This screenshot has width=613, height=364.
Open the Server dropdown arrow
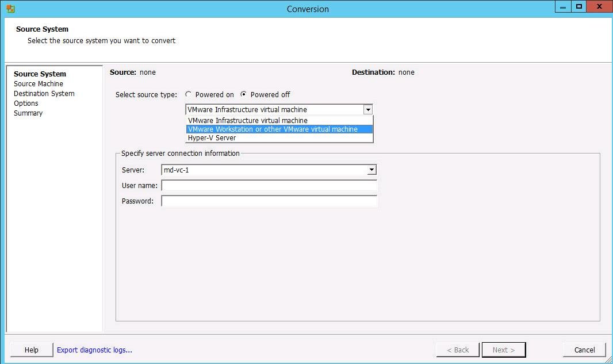(372, 170)
